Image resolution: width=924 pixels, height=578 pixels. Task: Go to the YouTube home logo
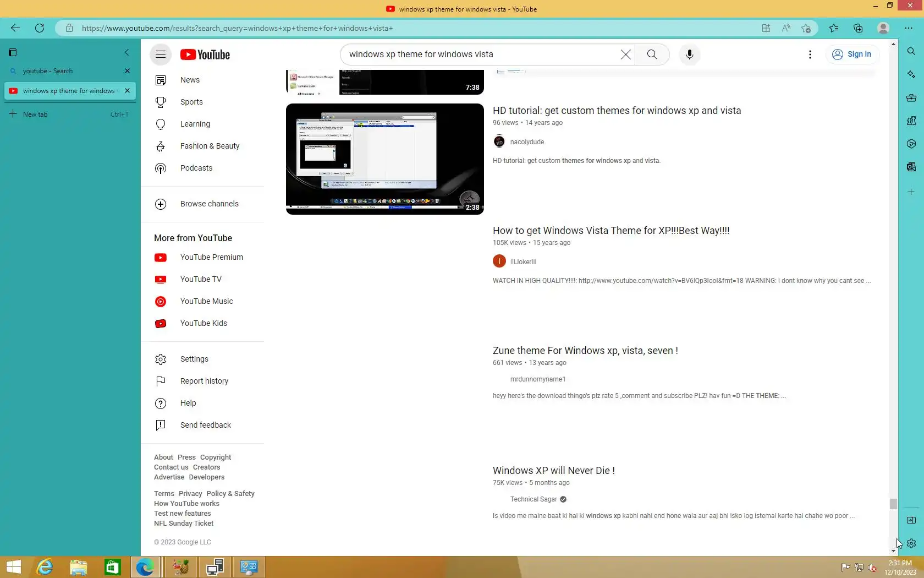click(x=205, y=54)
